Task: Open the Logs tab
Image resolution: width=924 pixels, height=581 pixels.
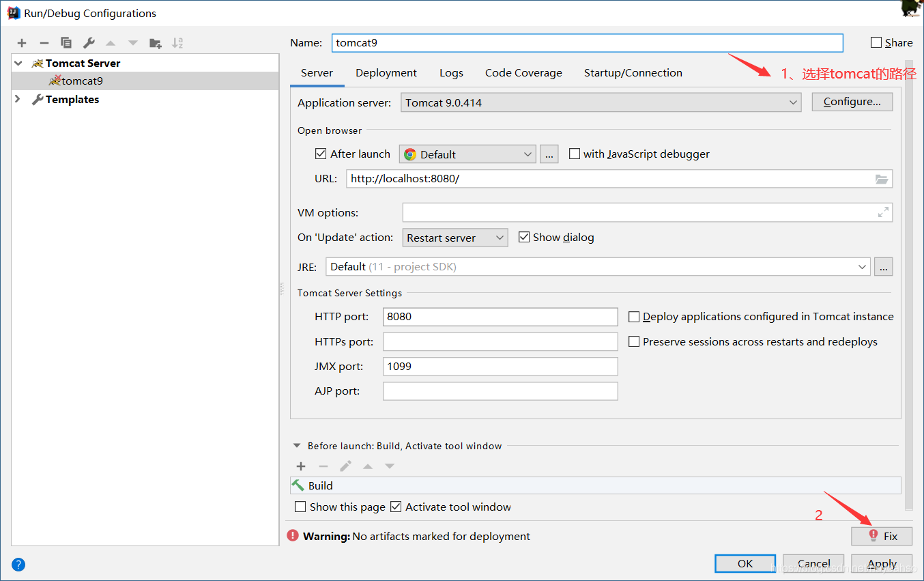Action: (451, 72)
